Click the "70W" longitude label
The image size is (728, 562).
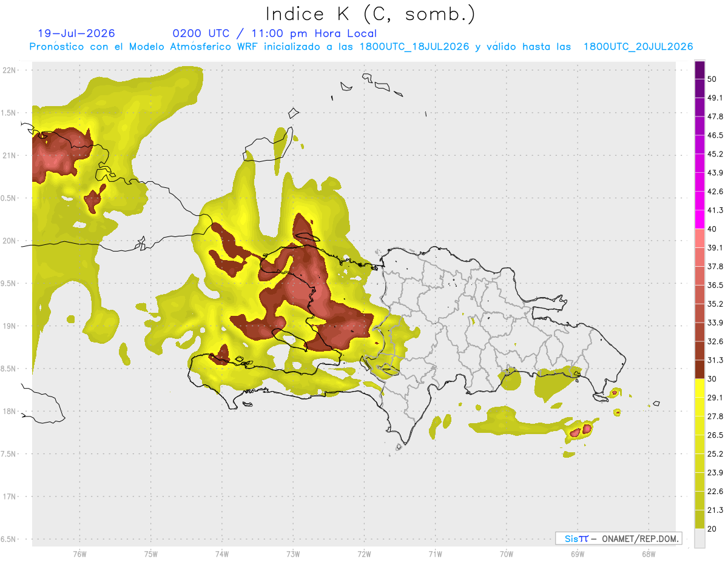[x=507, y=554]
